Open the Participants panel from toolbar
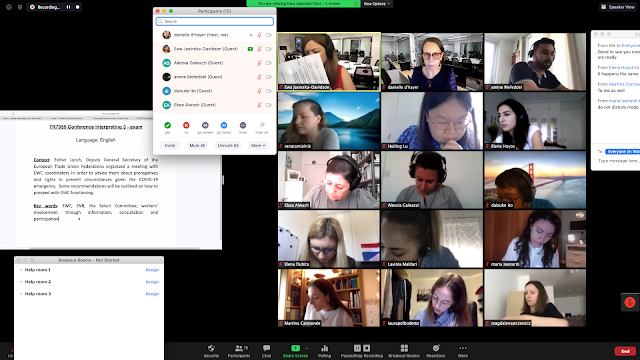Viewport: 640px width, 360px height. (x=239, y=351)
